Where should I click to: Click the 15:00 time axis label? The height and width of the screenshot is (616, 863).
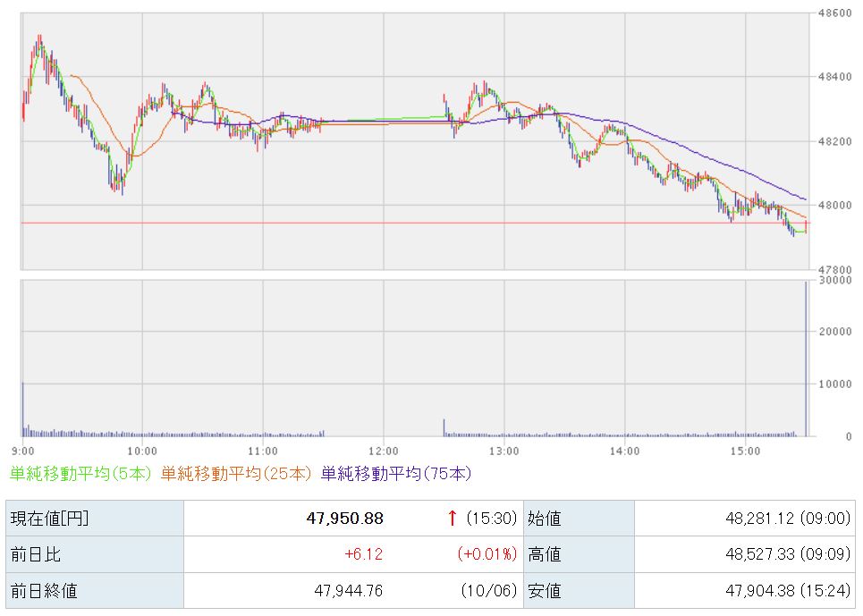point(745,450)
